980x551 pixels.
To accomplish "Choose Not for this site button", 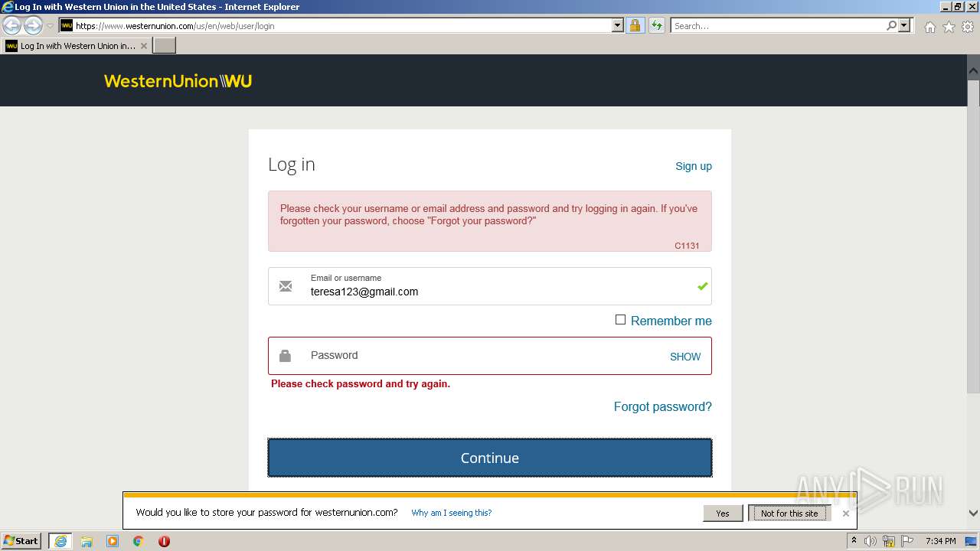I will [789, 514].
